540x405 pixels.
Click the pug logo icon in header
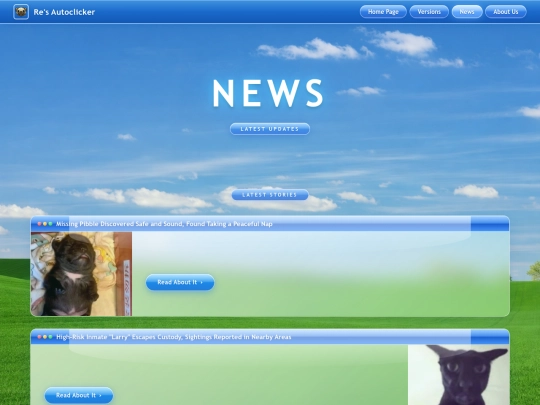(21, 12)
